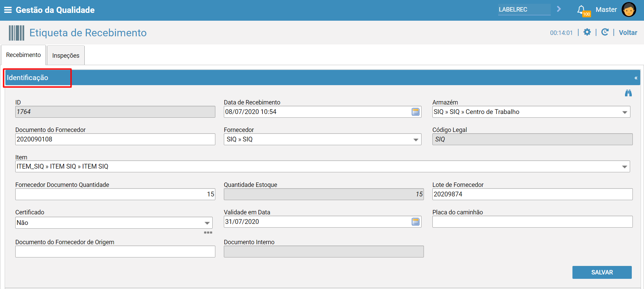
Task: Click the Documento Interno field
Action: point(324,252)
